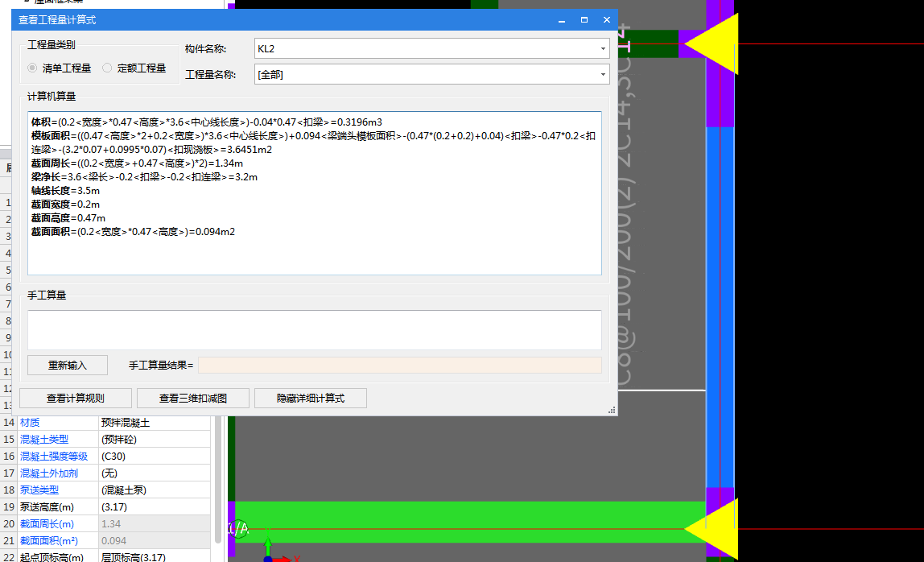Click the 混凝土外加剂 property name
This screenshot has height=562, width=924.
pos(49,473)
